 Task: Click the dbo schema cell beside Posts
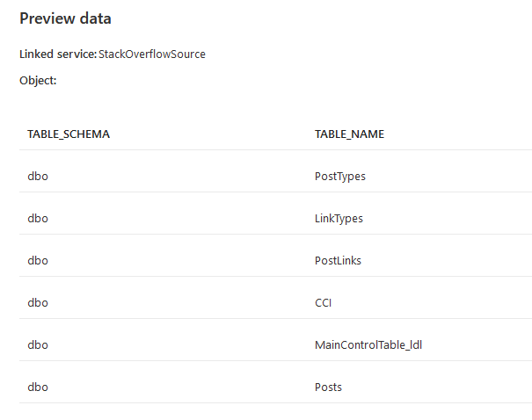click(x=38, y=387)
